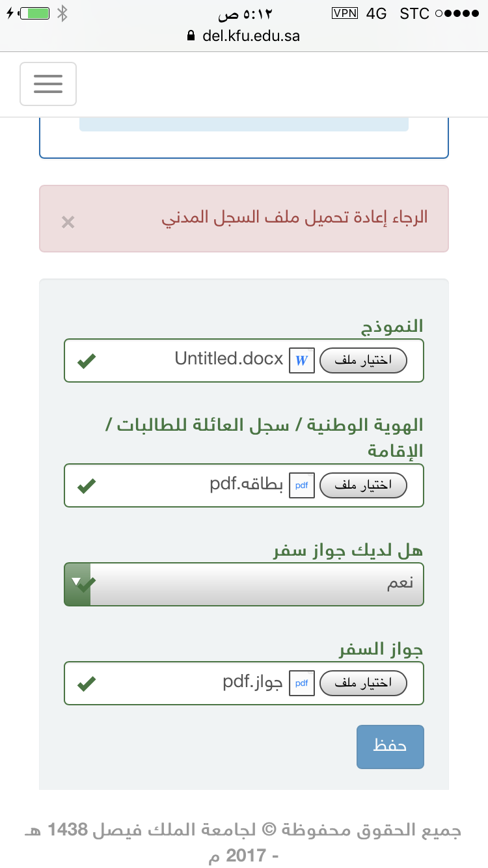
Task: Open the hamburger navigation menu
Action: point(48,84)
